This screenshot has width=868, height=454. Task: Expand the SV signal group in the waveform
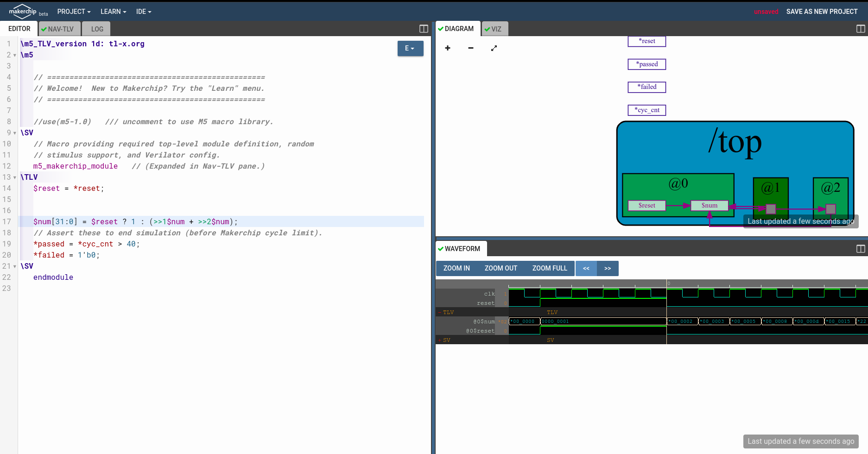439,340
